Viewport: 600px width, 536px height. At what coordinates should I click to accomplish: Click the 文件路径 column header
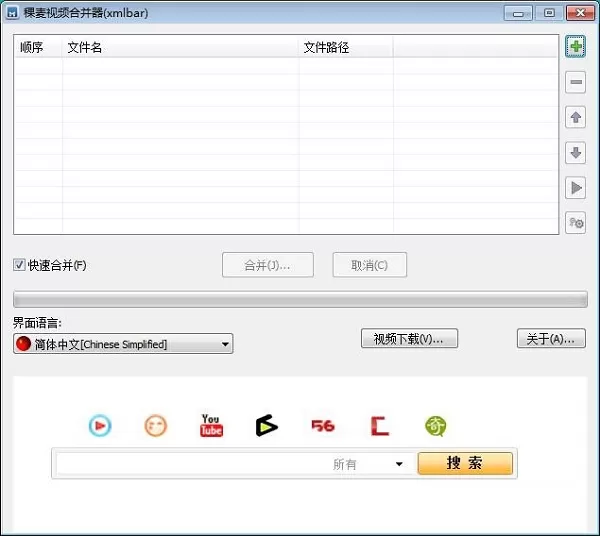point(346,47)
